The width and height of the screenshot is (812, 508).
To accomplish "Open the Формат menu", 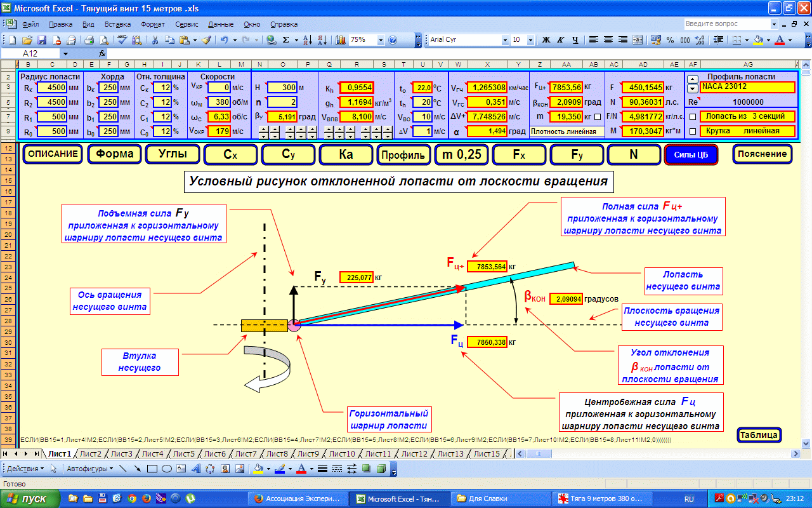I will click(153, 24).
